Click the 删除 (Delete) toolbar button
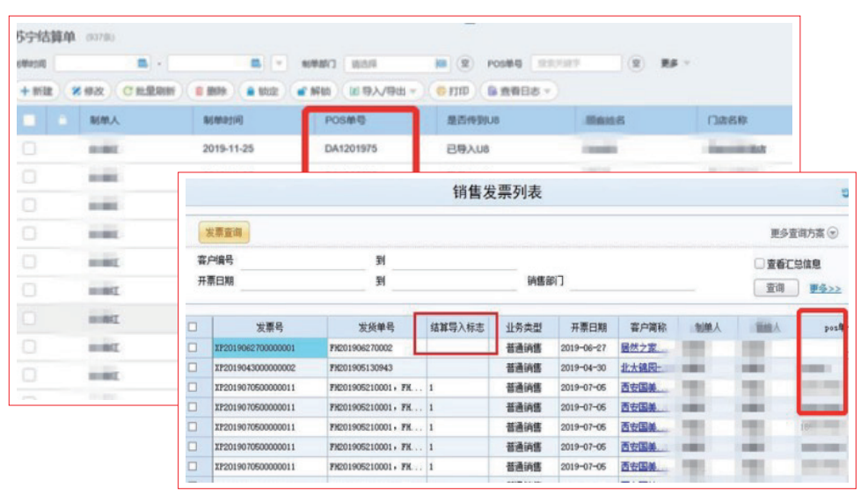868x502 pixels. 208,91
